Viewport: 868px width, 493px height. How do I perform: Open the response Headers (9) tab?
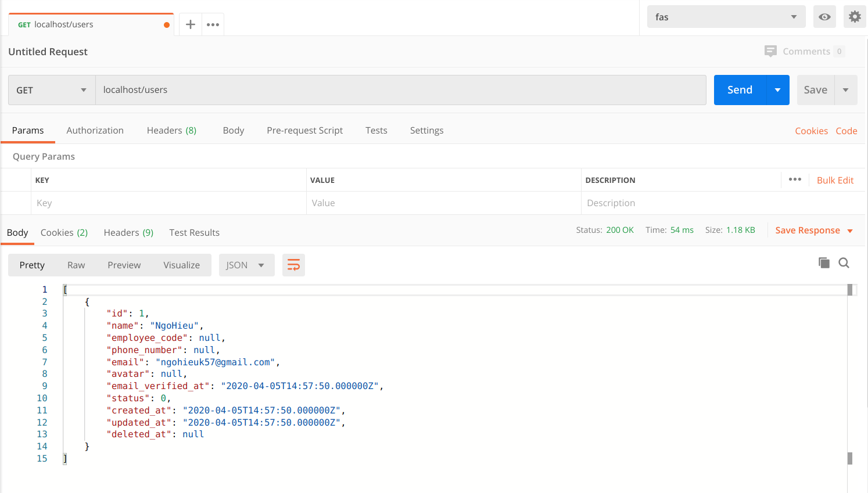[x=128, y=233]
